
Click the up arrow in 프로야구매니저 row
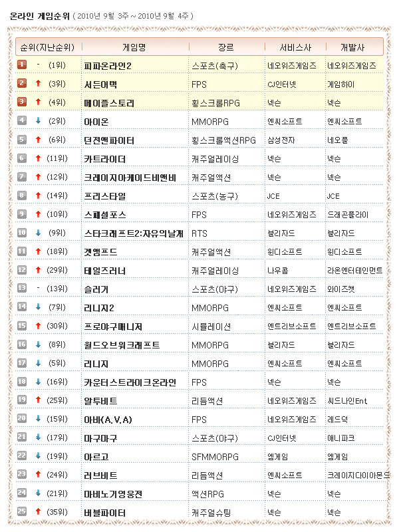39,326
